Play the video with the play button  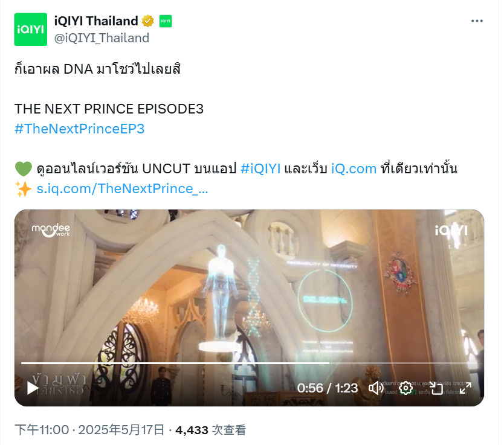(x=33, y=388)
